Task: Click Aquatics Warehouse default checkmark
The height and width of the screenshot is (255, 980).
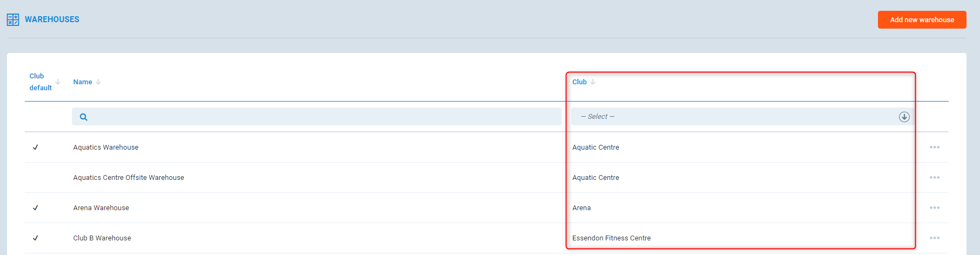Action: click(36, 147)
